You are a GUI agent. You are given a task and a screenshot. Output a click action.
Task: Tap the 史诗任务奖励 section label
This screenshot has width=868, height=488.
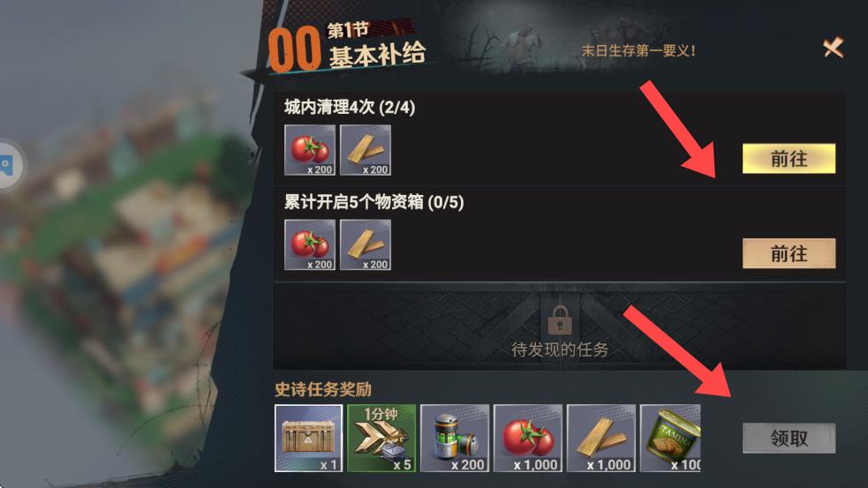point(323,389)
